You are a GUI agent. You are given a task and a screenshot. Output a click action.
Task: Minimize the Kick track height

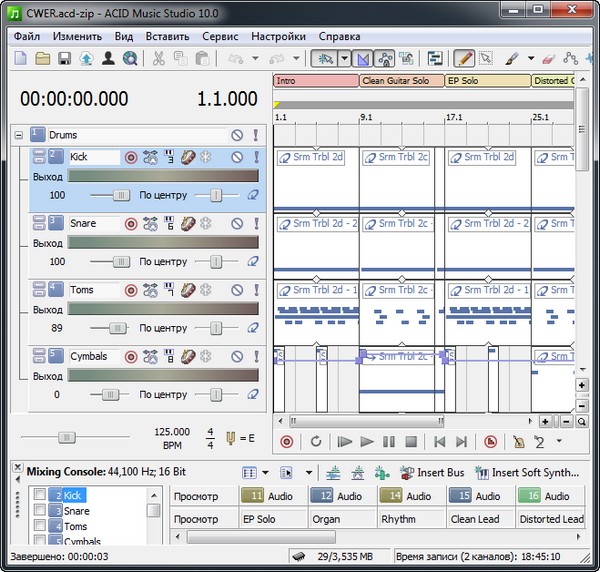tap(39, 153)
